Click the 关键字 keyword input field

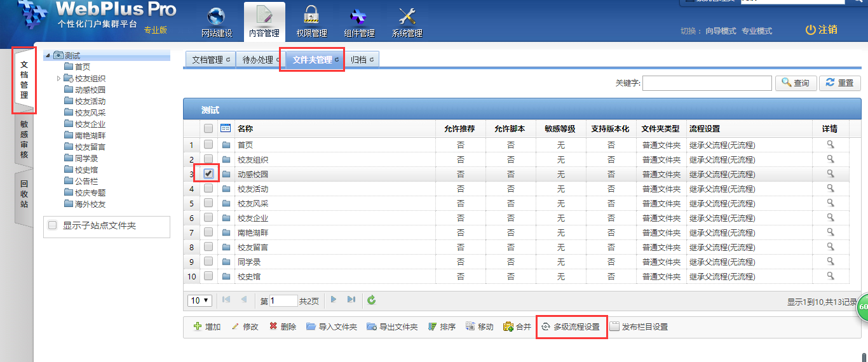point(707,83)
